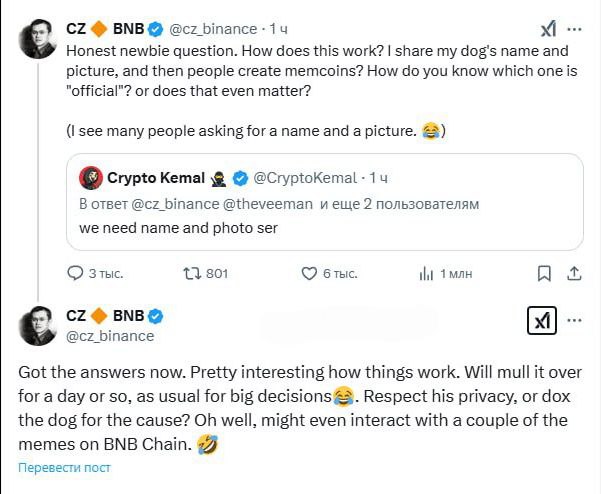
Task: Expand more options on second tweet
Action: click(x=575, y=321)
